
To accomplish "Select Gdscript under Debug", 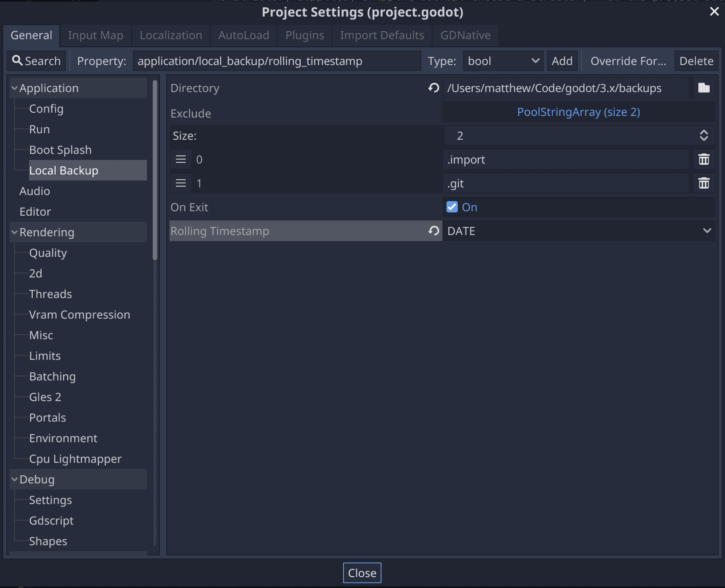I will (x=51, y=521).
